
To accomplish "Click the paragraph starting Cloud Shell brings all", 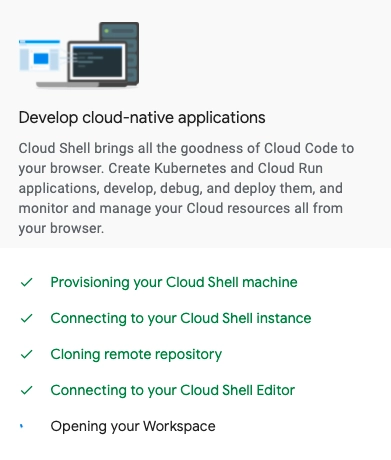I will (x=186, y=188).
